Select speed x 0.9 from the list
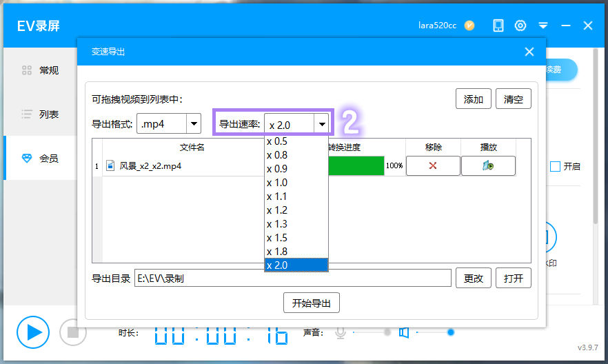 pyautogui.click(x=296, y=169)
